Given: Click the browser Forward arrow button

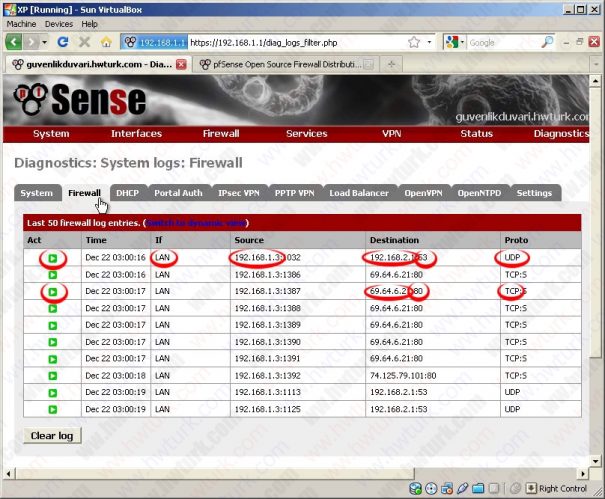Looking at the screenshot, I should 31,42.
